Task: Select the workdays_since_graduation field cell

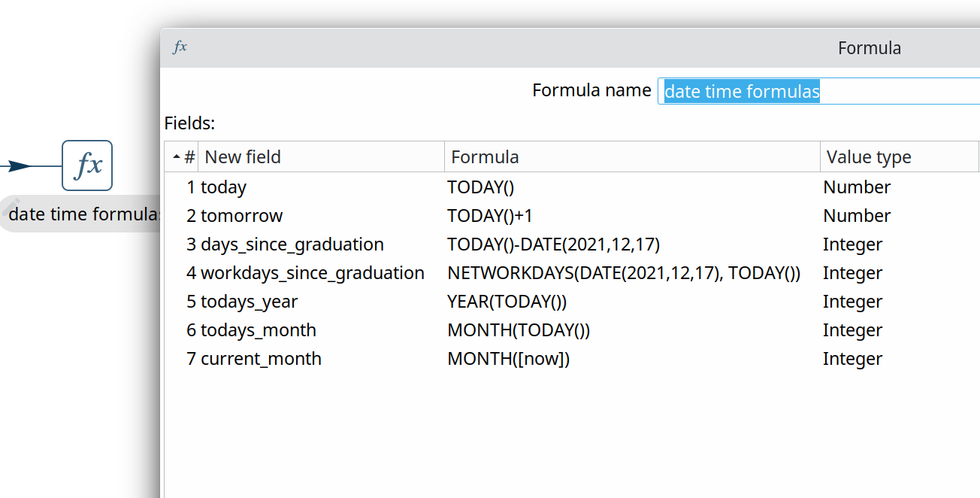Action: 312,273
